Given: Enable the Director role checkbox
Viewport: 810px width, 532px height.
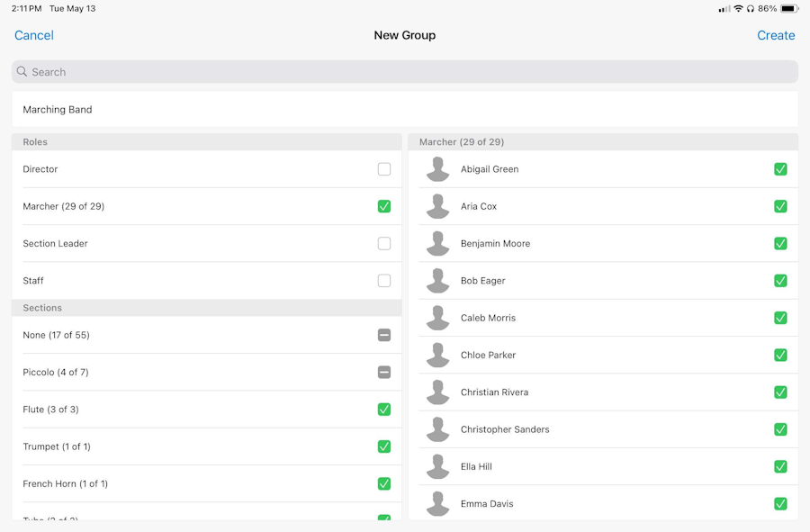Looking at the screenshot, I should pyautogui.click(x=384, y=169).
